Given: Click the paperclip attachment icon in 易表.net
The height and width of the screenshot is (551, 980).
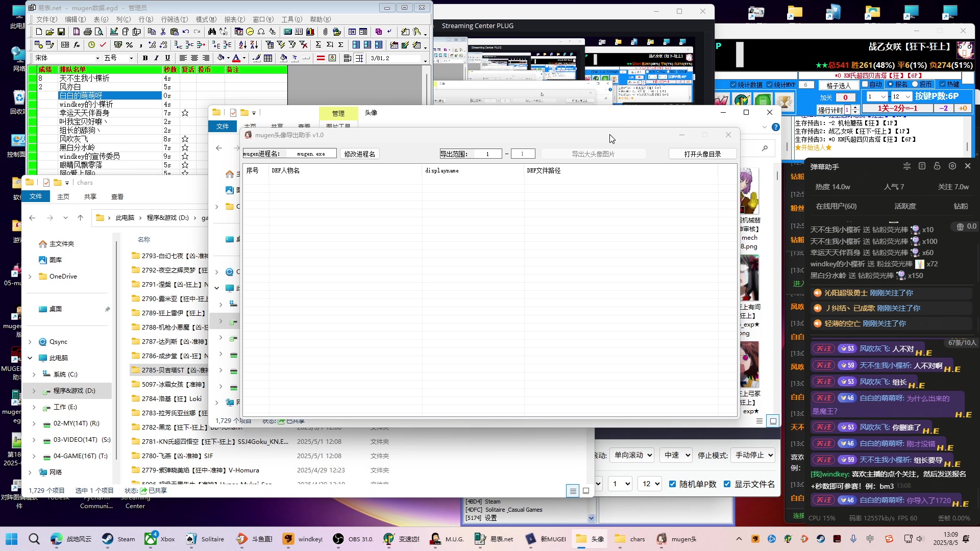Looking at the screenshot, I should point(325,32).
